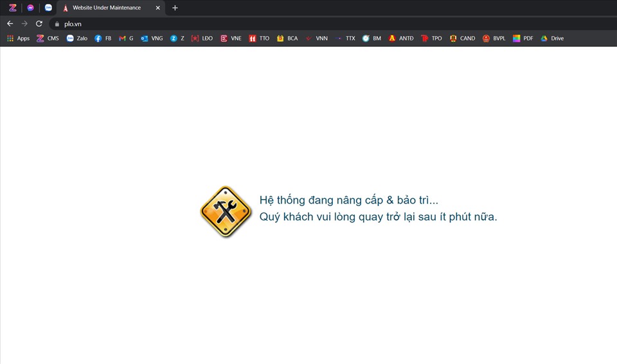Image resolution: width=617 pixels, height=364 pixels.
Task: Open the TTO bookmark
Action: (x=259, y=38)
